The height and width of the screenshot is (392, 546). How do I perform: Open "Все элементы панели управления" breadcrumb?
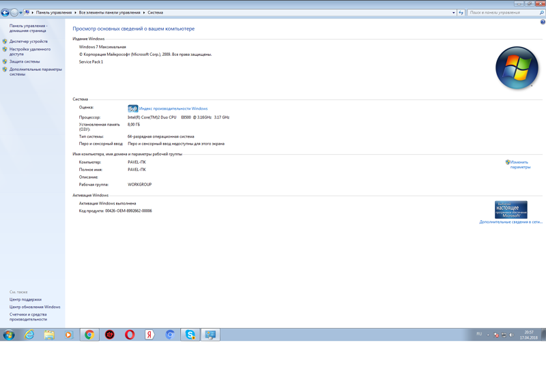[109, 12]
